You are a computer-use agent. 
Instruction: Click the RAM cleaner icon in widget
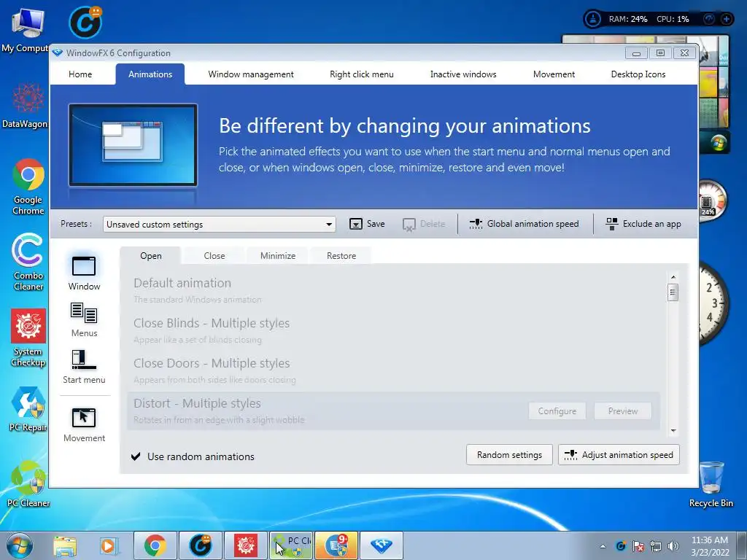(x=593, y=19)
